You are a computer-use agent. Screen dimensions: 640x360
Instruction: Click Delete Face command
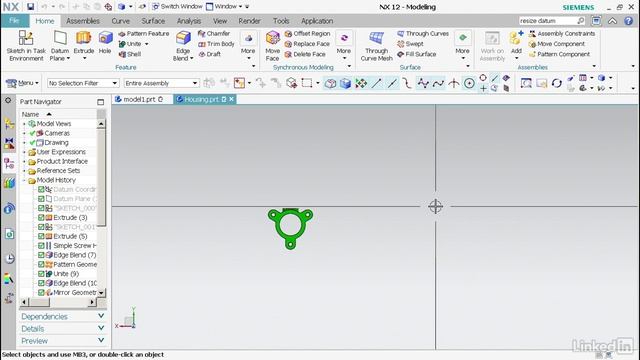pos(305,54)
